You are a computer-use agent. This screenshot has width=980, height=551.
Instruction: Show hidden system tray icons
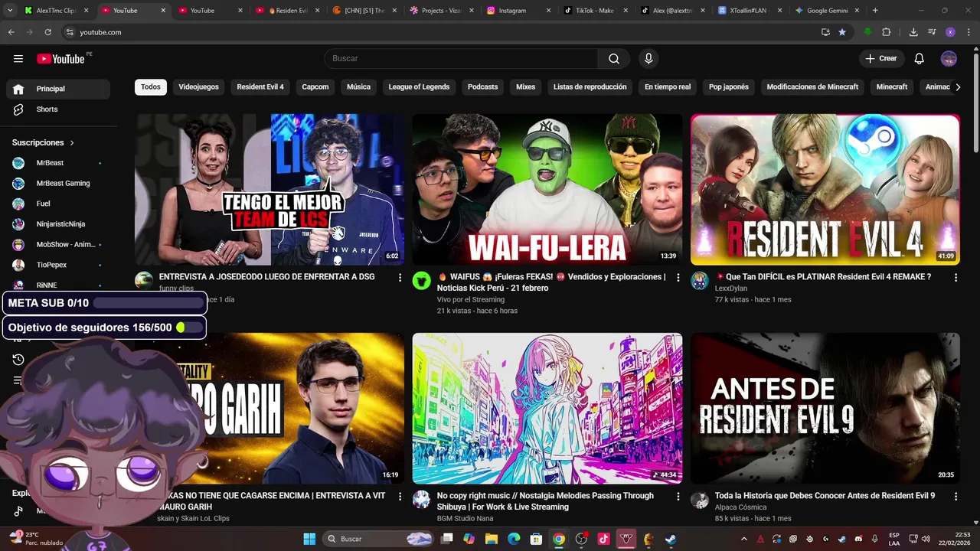point(745,539)
